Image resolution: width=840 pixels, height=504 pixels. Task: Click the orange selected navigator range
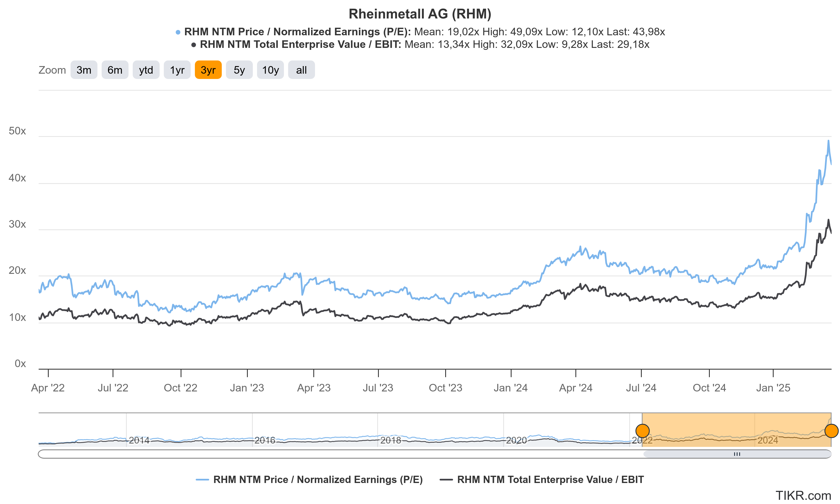(x=737, y=430)
